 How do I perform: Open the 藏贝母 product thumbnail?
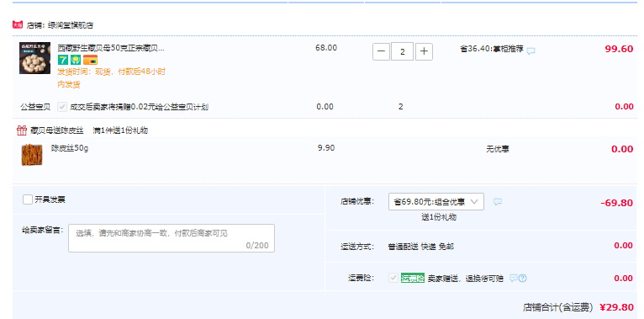(35, 58)
